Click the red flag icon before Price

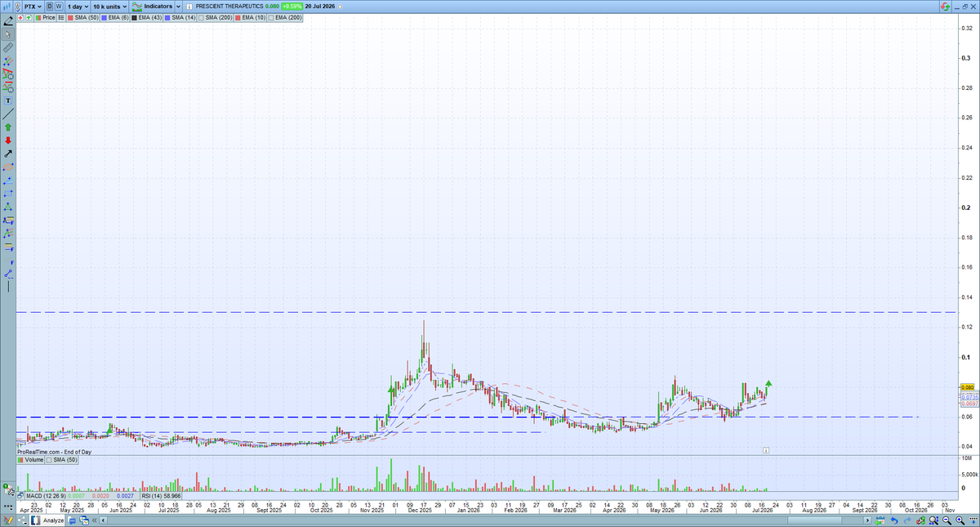click(x=20, y=17)
